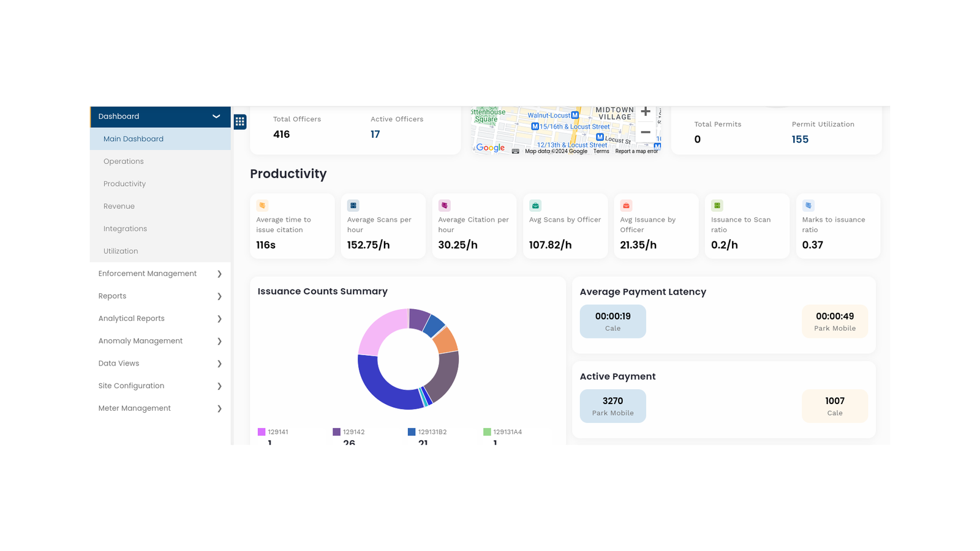Viewport: 980px width, 551px height.
Task: Go to the Revenue dashboard
Action: [x=119, y=206]
